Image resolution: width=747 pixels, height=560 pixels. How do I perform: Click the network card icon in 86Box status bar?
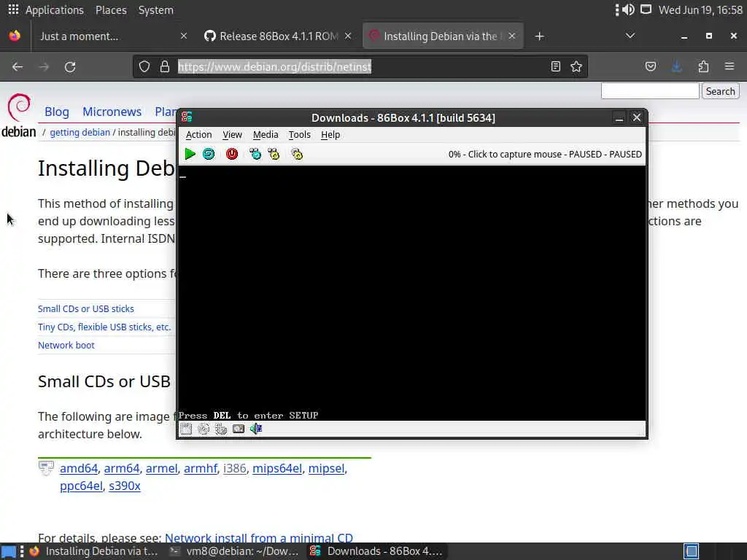point(239,429)
